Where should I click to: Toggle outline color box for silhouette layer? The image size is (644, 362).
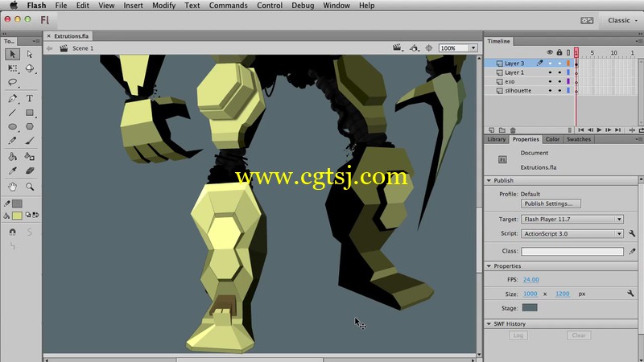[x=568, y=90]
